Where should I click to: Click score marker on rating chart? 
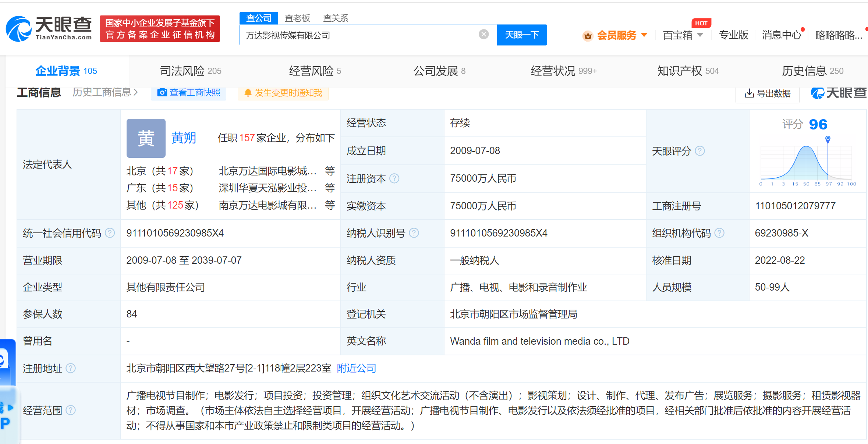pyautogui.click(x=828, y=139)
